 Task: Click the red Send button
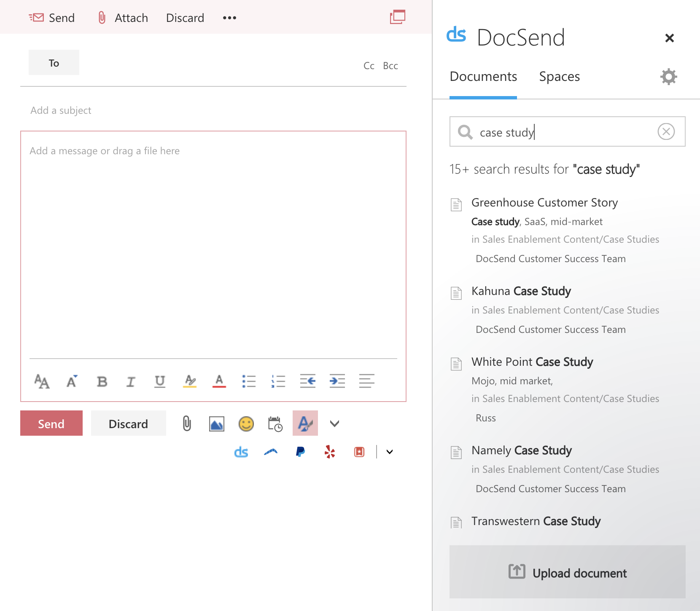click(51, 423)
